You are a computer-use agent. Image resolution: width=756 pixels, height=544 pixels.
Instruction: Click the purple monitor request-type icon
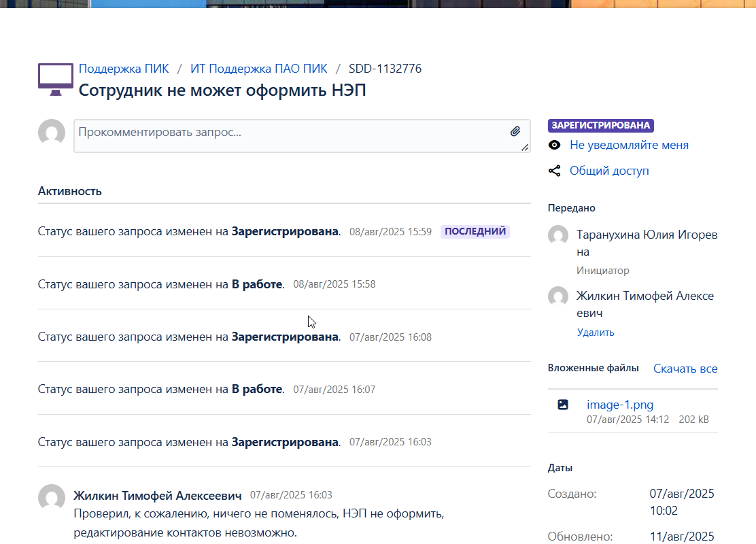(x=56, y=80)
